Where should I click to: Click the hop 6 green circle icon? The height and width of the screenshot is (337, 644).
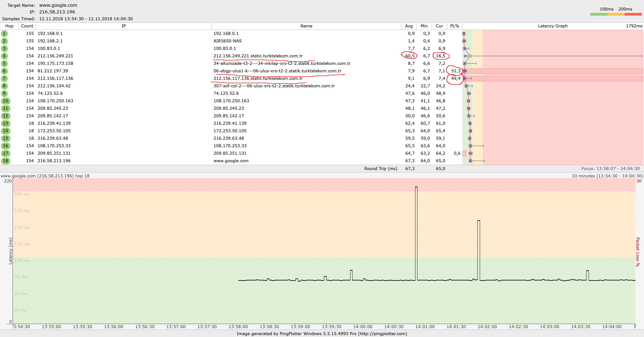pos(4,71)
